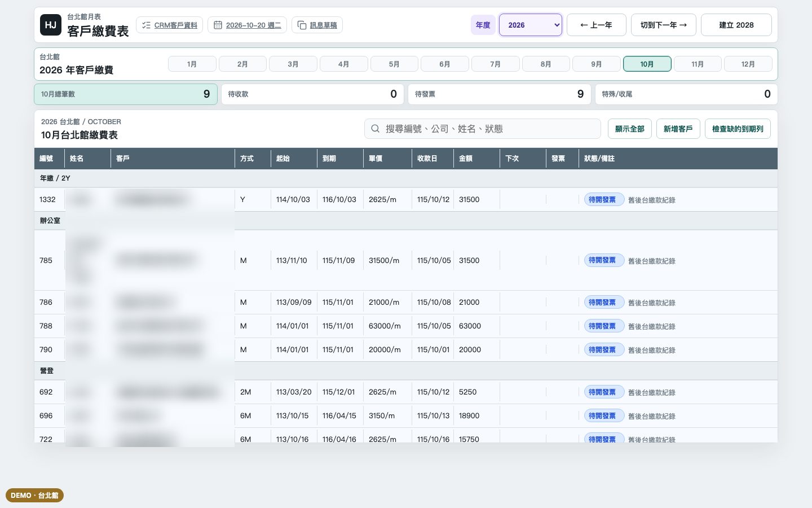Switch to the 9月 tab
The image size is (812, 508).
pyautogui.click(x=597, y=64)
